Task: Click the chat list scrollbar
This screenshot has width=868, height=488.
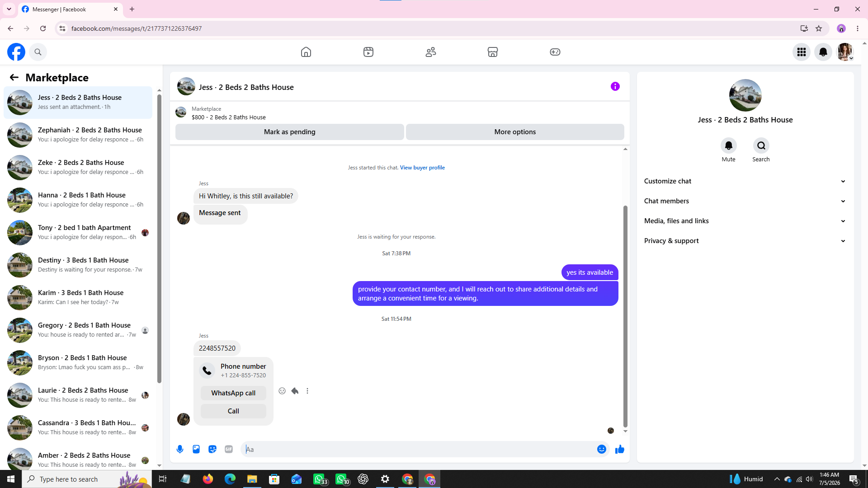Action: click(159, 239)
